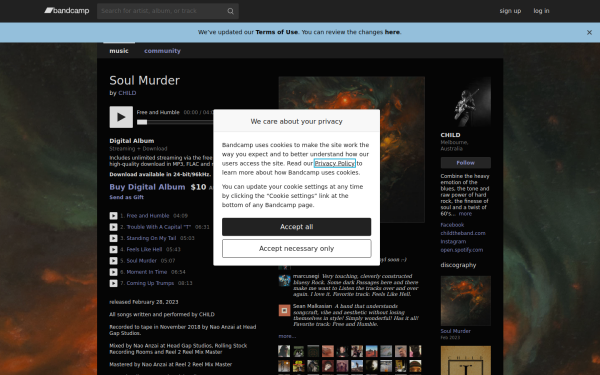600x375 pixels.
Task: Play track 7 Coming Up Trumps
Action: coord(113,284)
